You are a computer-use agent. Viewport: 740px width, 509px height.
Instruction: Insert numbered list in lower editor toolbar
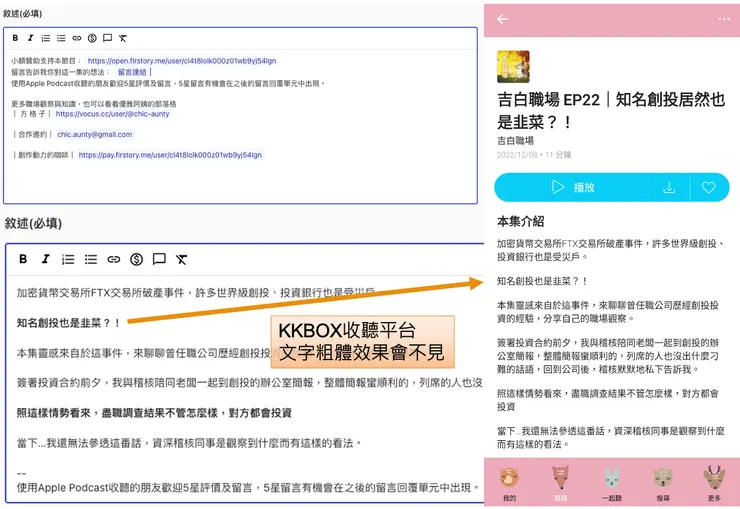point(68,259)
